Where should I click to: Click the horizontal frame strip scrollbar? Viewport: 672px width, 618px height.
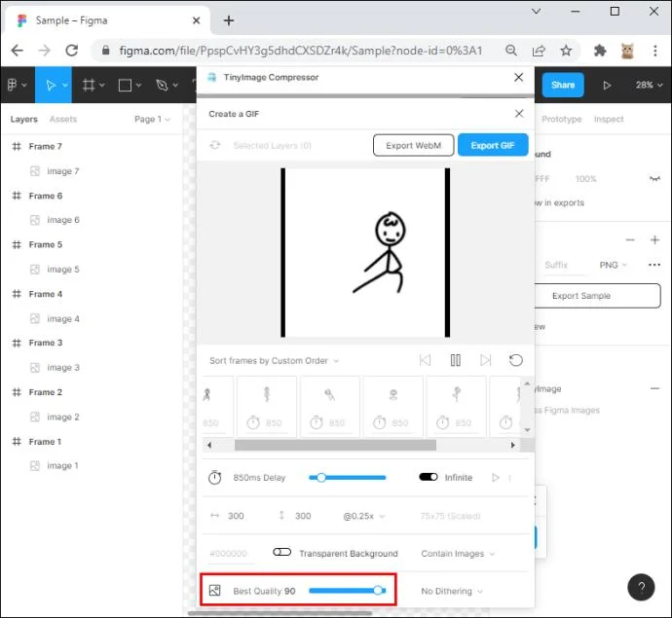coord(335,445)
